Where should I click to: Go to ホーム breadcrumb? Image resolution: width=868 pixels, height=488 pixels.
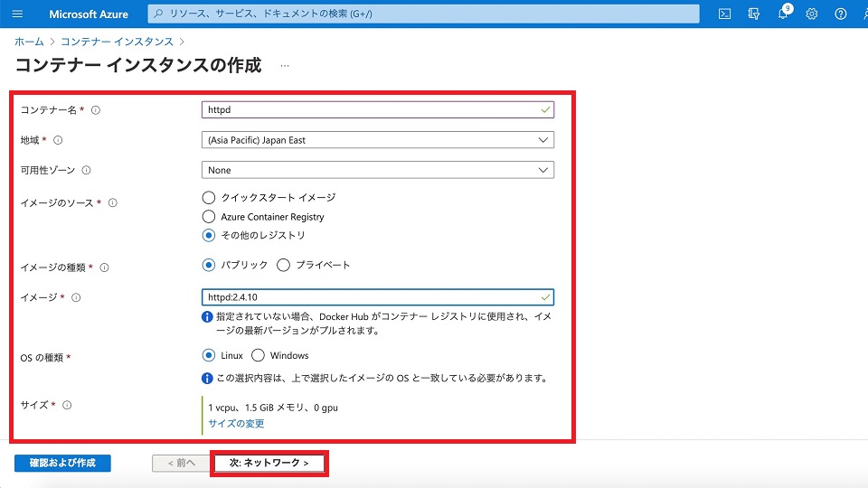[29, 42]
